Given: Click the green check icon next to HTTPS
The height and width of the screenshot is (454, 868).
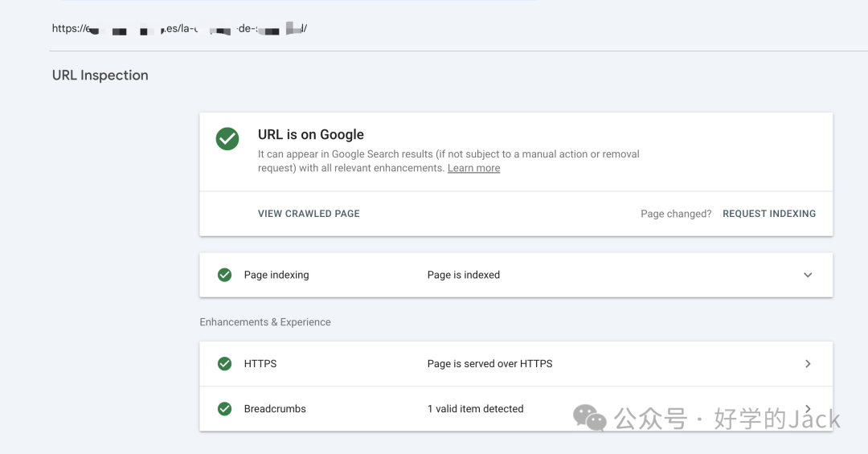Looking at the screenshot, I should point(224,364).
